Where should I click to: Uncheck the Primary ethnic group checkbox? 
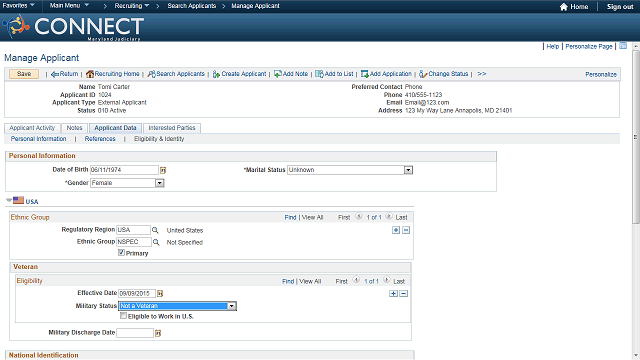point(121,253)
